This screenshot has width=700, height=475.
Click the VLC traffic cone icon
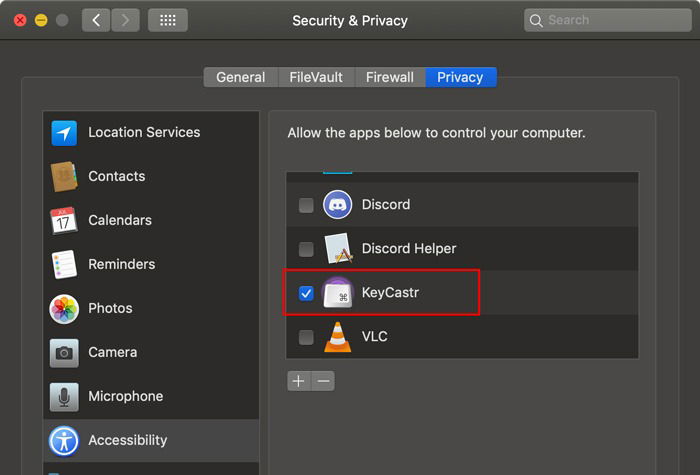[338, 337]
